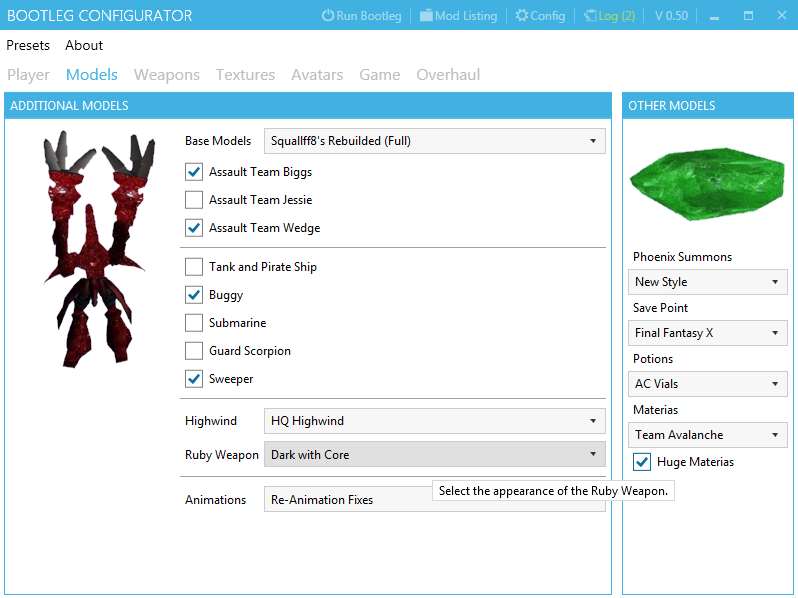
Task: Click the Config gear icon
Action: 522,15
